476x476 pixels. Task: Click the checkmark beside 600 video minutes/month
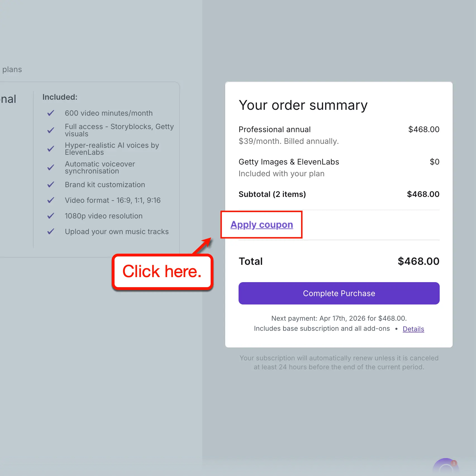[x=51, y=113]
